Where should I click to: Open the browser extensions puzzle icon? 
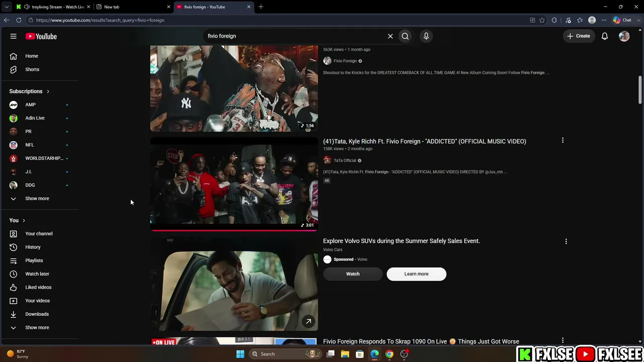(554, 20)
